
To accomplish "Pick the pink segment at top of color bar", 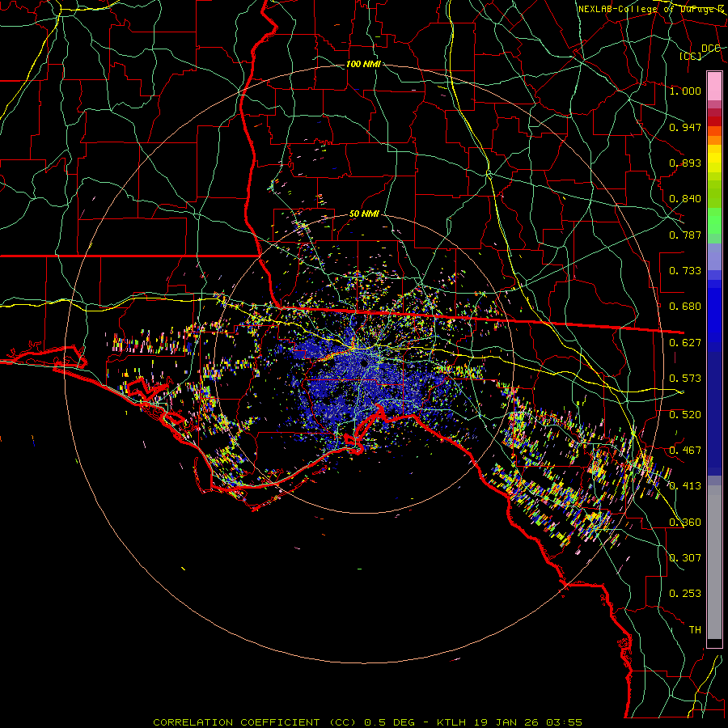I will pyautogui.click(x=714, y=87).
